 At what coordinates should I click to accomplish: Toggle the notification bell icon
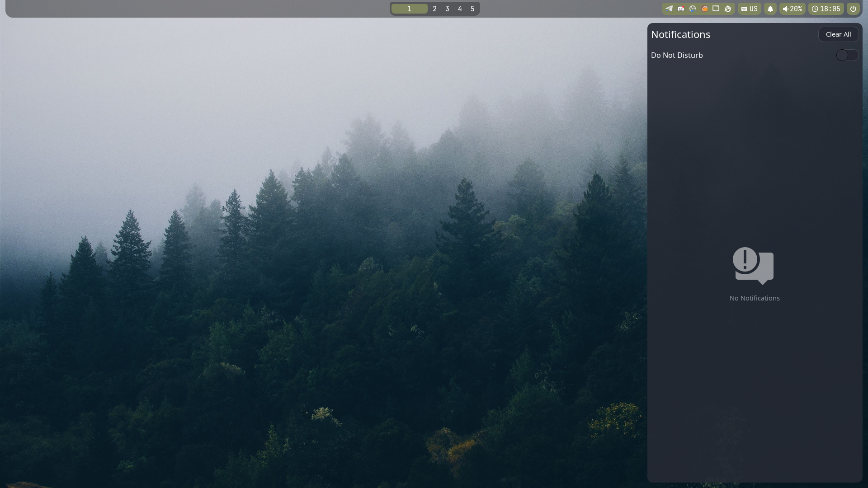(770, 9)
